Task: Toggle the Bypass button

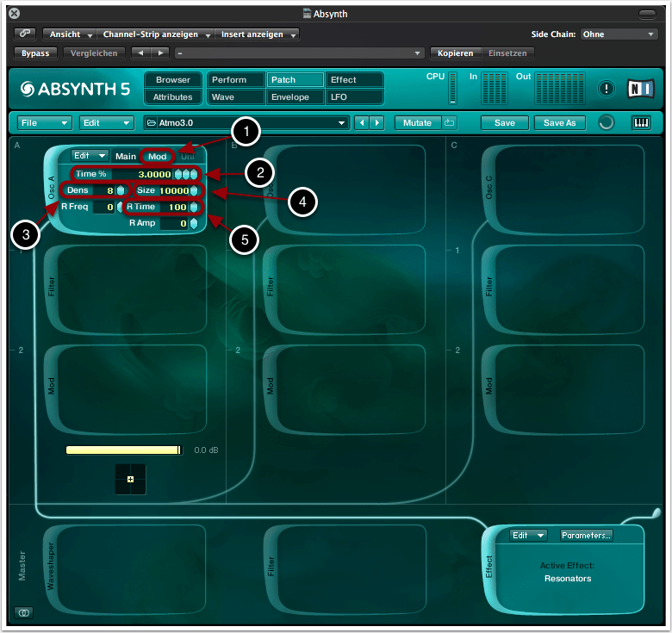Action: point(35,53)
